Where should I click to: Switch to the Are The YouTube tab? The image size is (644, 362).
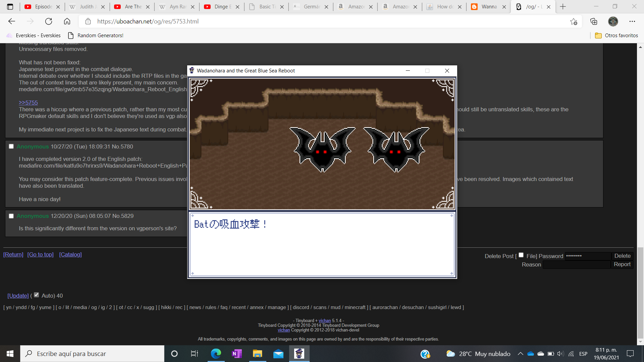click(x=132, y=7)
